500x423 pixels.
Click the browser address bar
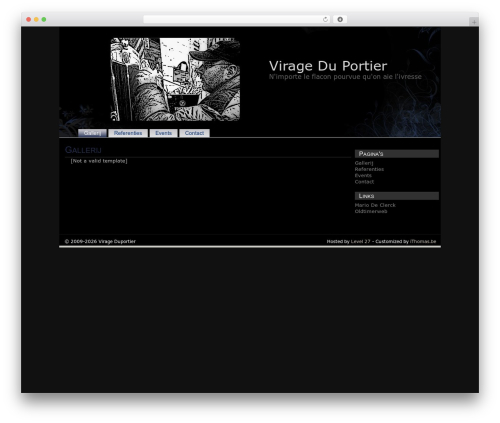pos(237,20)
